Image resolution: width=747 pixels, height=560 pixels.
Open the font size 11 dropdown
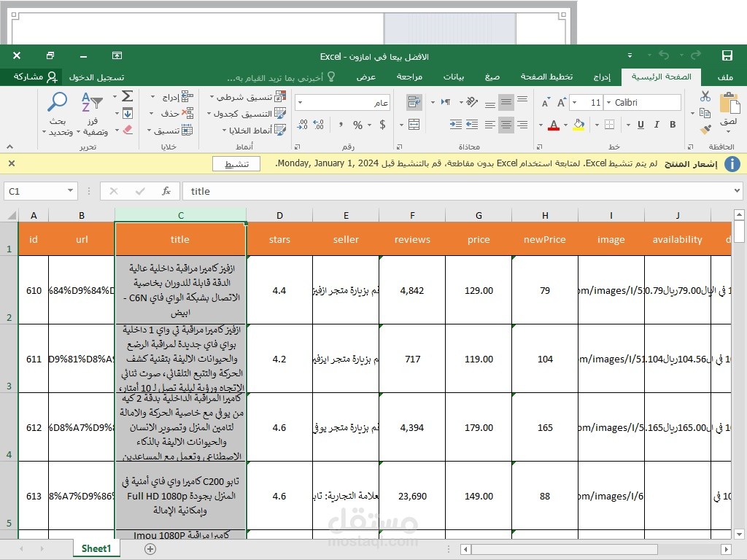(x=575, y=102)
